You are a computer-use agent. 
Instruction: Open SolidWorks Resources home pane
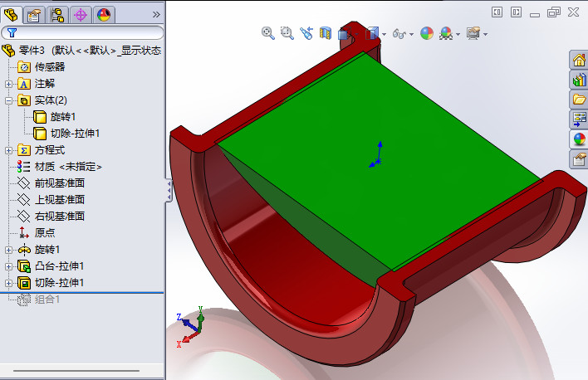point(579,61)
